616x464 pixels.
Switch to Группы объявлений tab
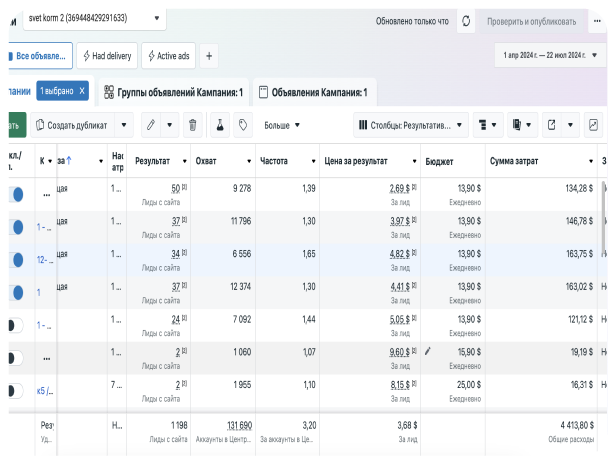click(x=174, y=92)
